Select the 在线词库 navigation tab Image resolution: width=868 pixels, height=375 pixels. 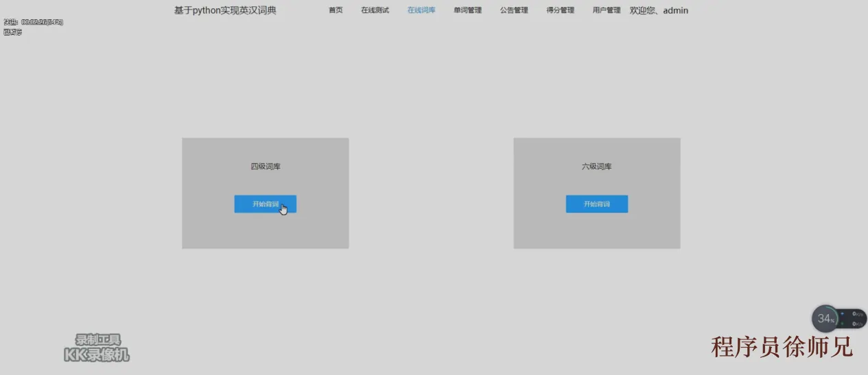(x=421, y=10)
